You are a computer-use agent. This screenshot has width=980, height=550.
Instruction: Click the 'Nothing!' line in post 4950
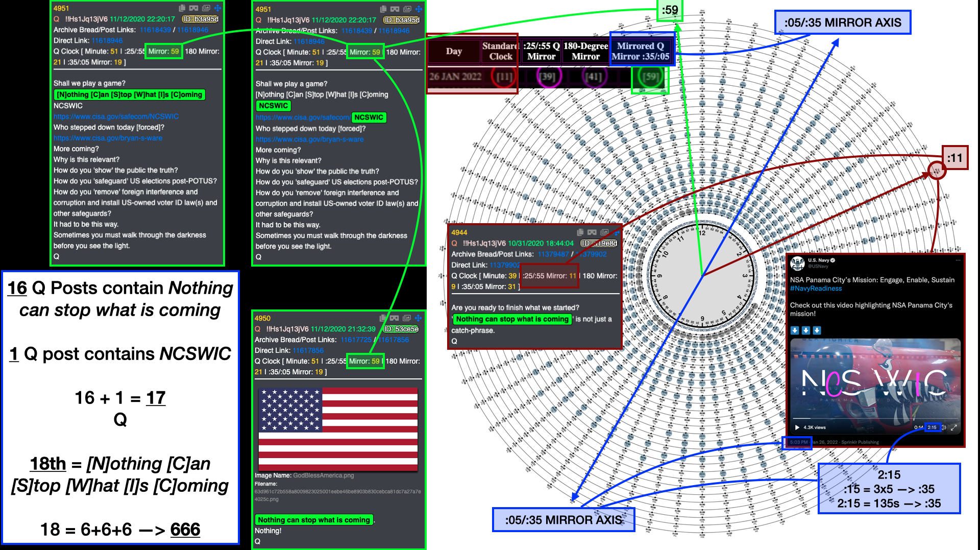[x=268, y=531]
